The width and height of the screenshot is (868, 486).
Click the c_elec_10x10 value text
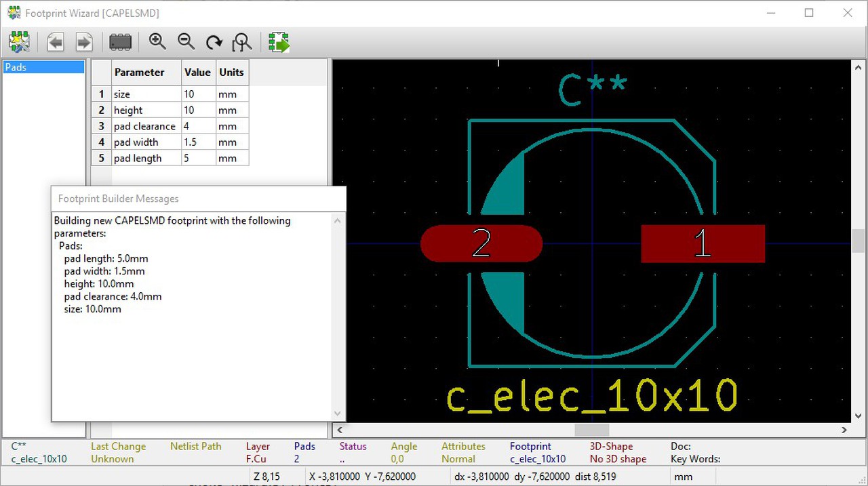pos(592,396)
